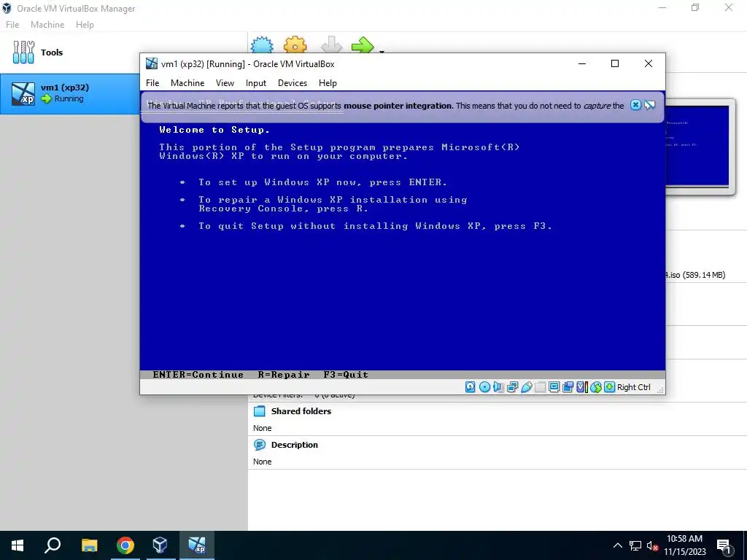
Task: Open File Explorer from taskbar
Action: pyautogui.click(x=89, y=545)
